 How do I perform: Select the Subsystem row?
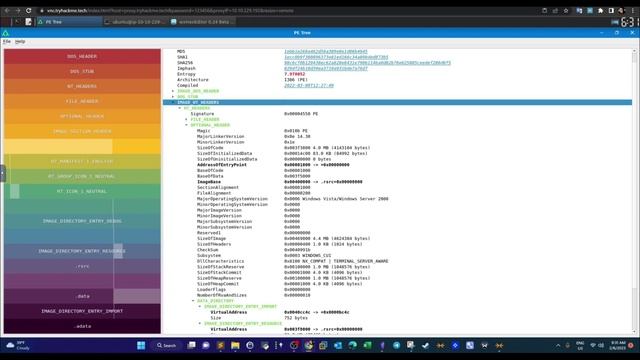[398, 256]
